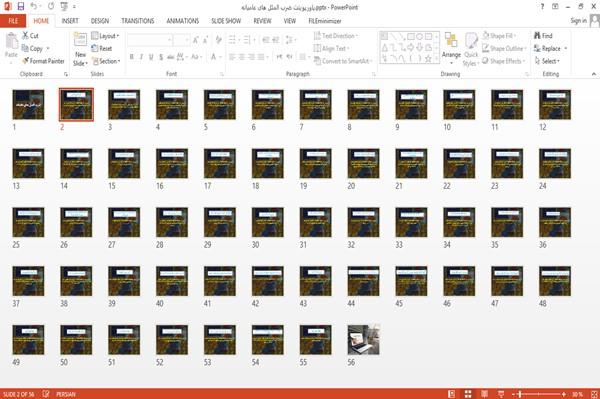The height and width of the screenshot is (399, 600).
Task: Select the Format Painter tool
Action: pos(43,61)
